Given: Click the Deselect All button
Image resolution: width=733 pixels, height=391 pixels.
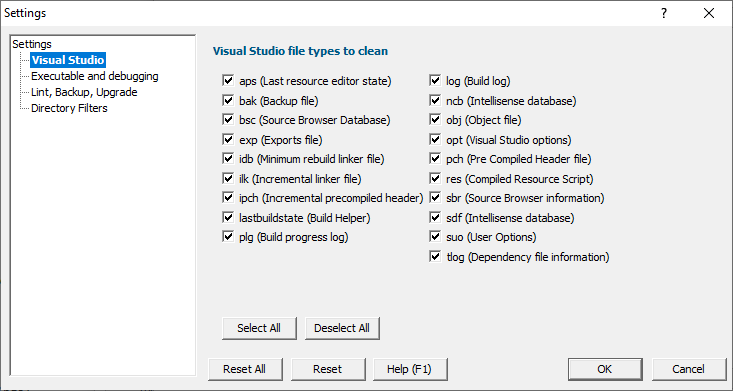Looking at the screenshot, I should [342, 328].
